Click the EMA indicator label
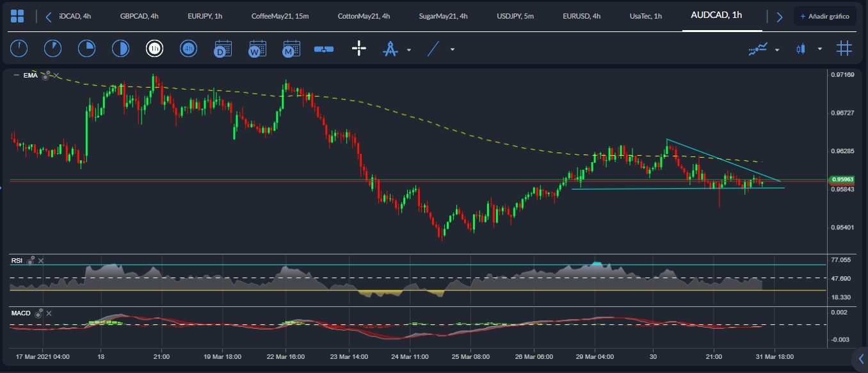868x373 pixels. [x=31, y=76]
